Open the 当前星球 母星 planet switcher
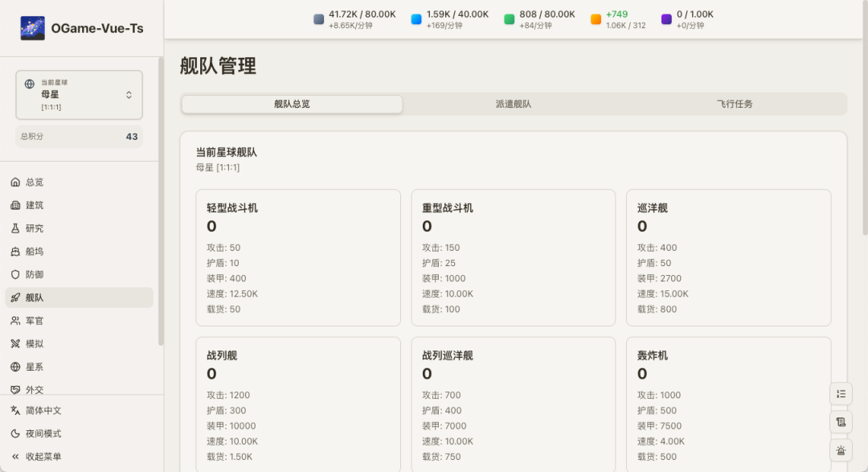Viewport: 868px width, 472px height. pos(79,95)
